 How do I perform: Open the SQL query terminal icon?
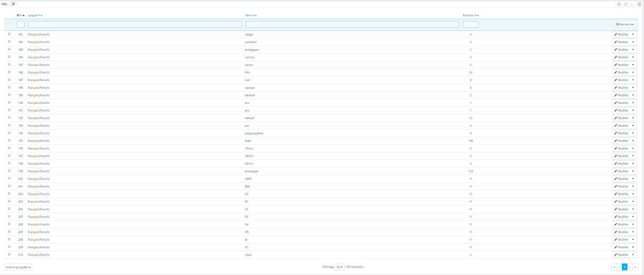point(632,4)
